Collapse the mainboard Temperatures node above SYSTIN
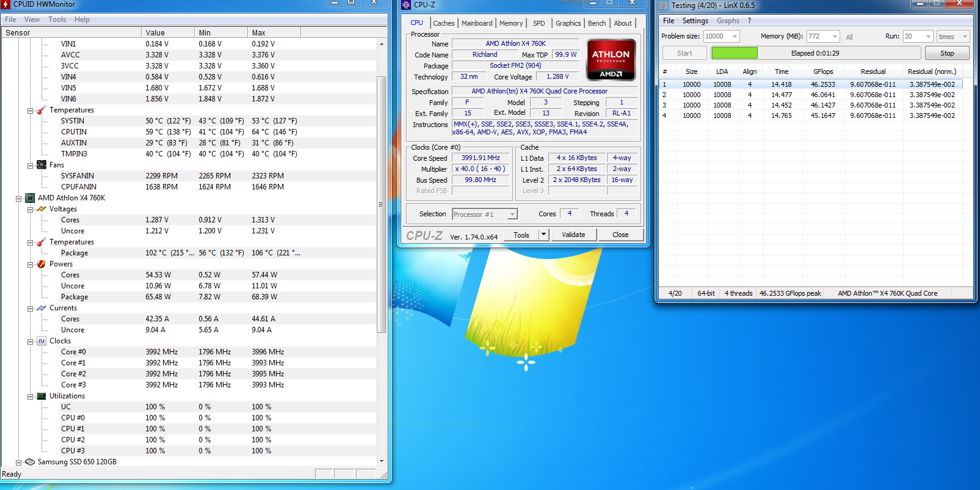Viewport: 980px width, 490px height. 30,111
